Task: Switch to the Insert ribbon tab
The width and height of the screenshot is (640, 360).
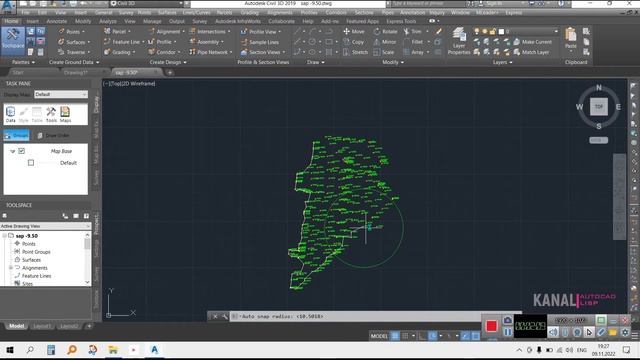Action: (x=33, y=21)
